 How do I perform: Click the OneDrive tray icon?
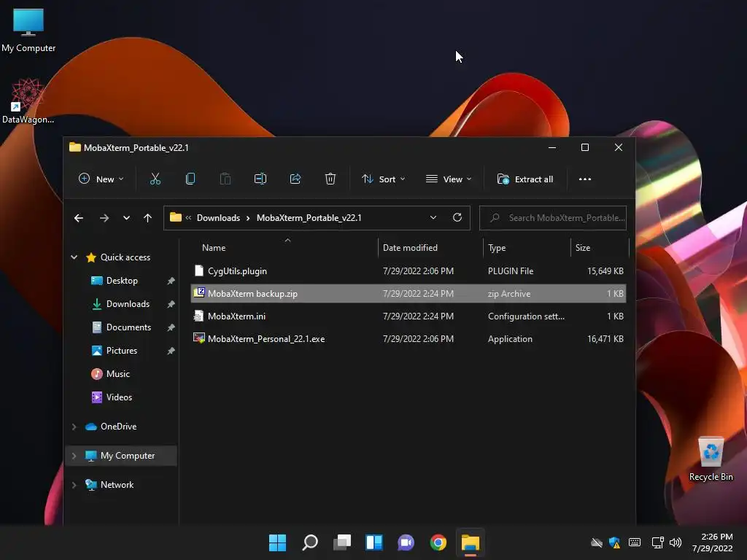point(597,542)
